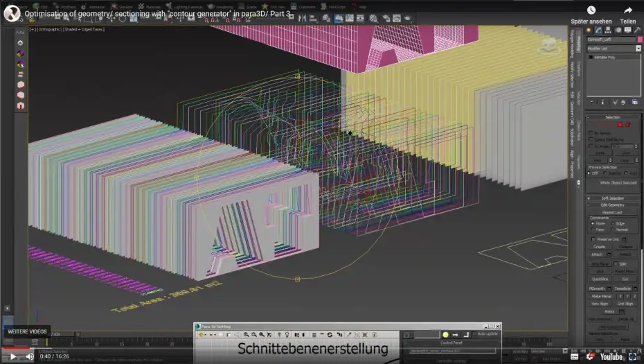Open YouTube player settings gear

point(591,356)
